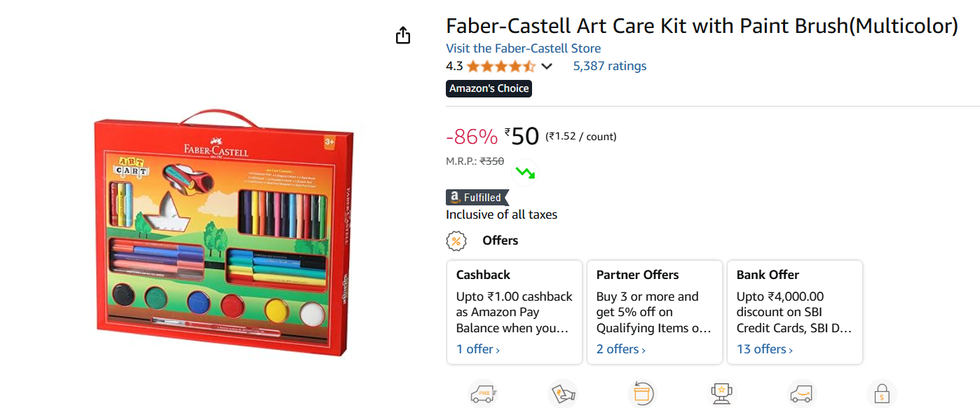This screenshot has width=980, height=408.
Task: Click the secure transaction padlock icon
Action: (881, 393)
